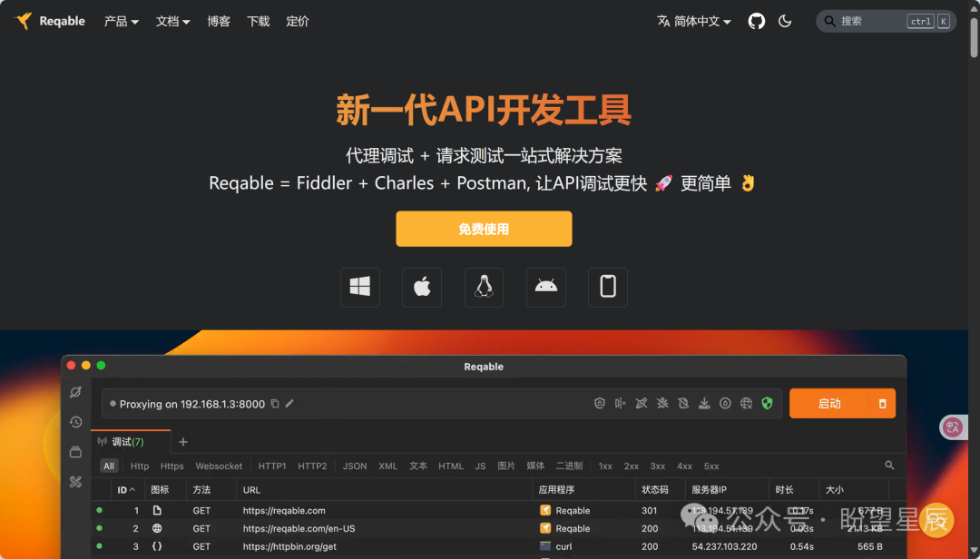This screenshot has height=559, width=980.
Task: Open the GitHub icon in the navigation bar
Action: (x=756, y=20)
